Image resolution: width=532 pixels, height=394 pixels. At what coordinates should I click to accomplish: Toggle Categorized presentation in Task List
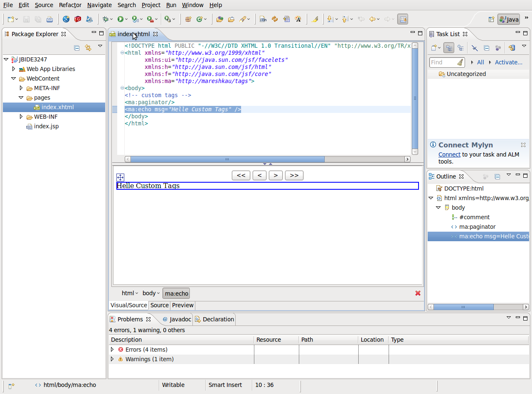point(448,48)
